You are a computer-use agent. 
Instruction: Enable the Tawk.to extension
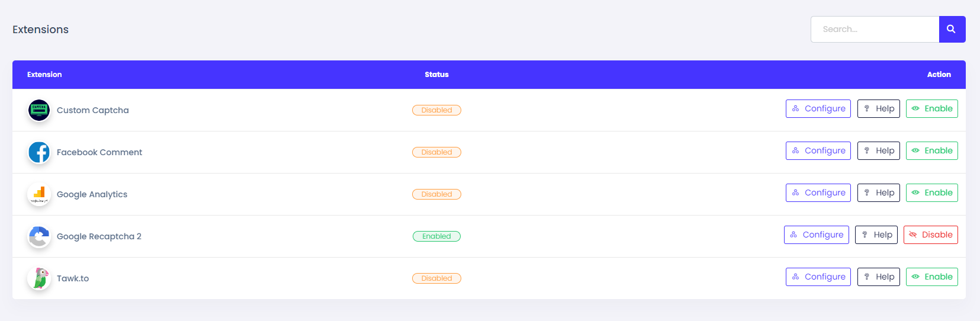click(x=931, y=277)
